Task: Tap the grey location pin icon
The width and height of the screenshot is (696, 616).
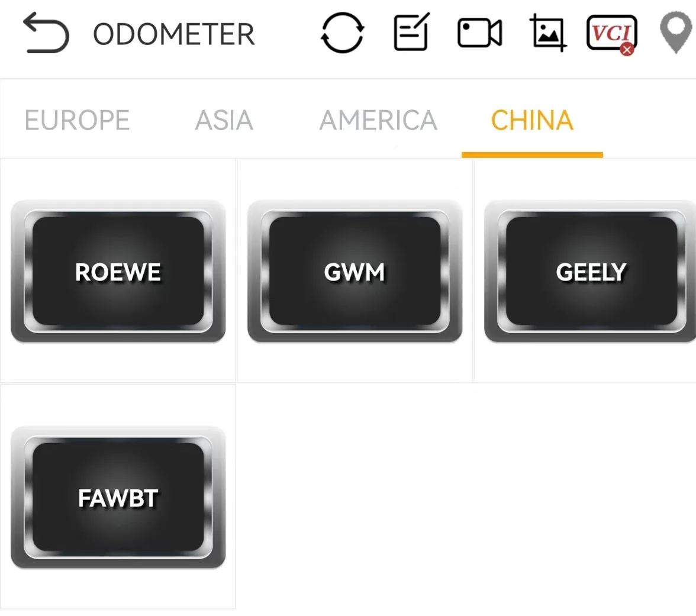Action: [676, 32]
